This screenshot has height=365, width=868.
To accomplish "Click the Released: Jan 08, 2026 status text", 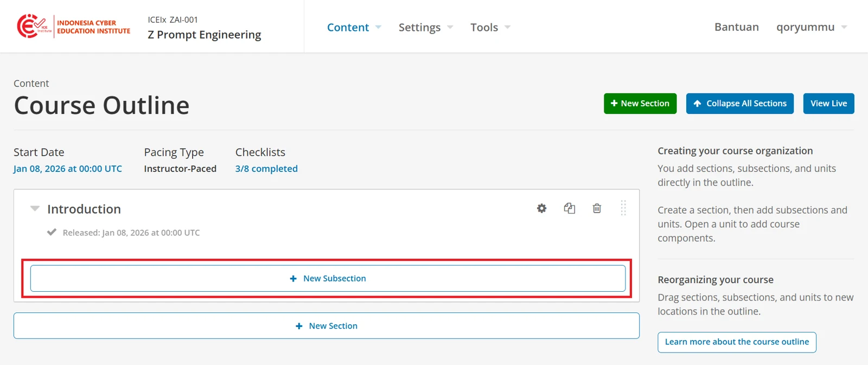I will pos(131,233).
